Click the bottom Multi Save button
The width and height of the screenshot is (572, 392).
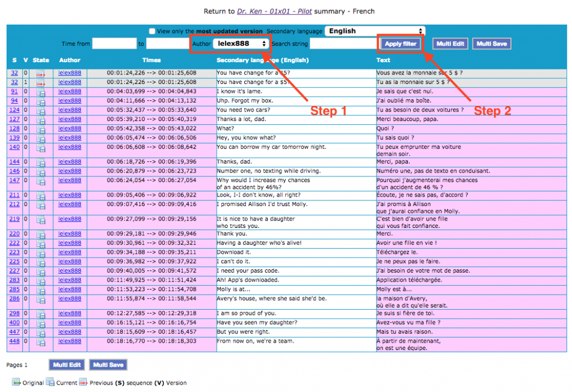(x=108, y=365)
